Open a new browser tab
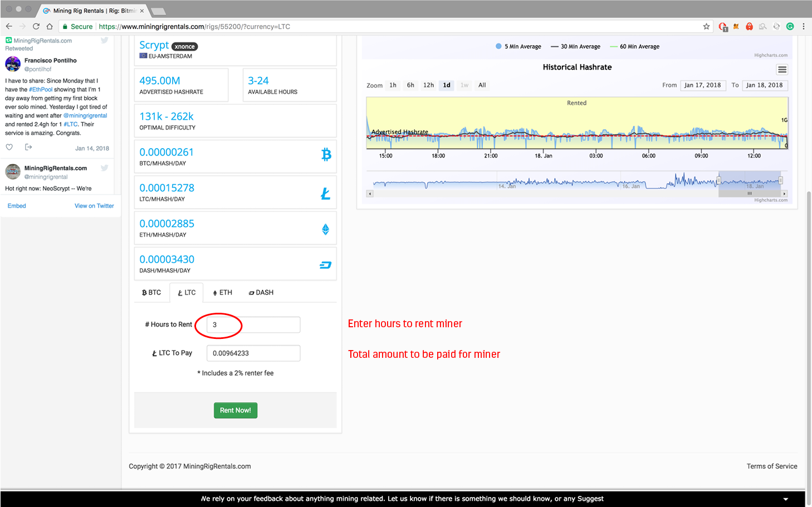 pyautogui.click(x=158, y=11)
